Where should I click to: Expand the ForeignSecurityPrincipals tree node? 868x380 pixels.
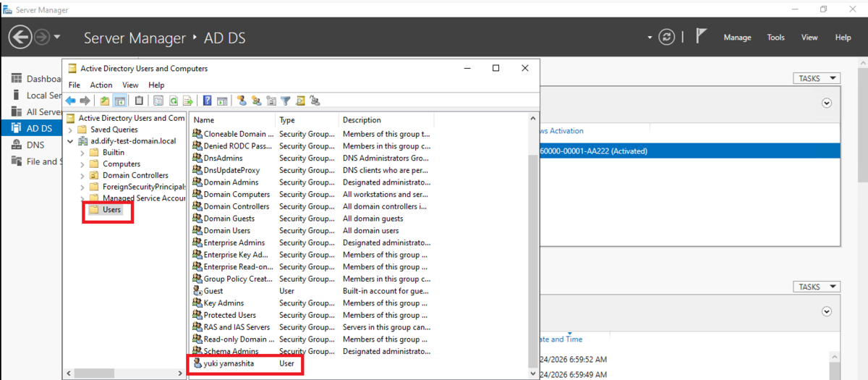82,187
